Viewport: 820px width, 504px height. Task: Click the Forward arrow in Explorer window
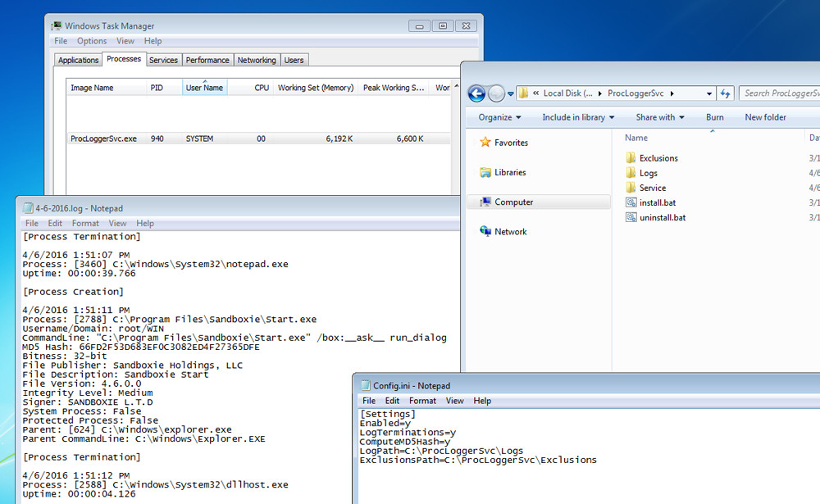click(496, 93)
